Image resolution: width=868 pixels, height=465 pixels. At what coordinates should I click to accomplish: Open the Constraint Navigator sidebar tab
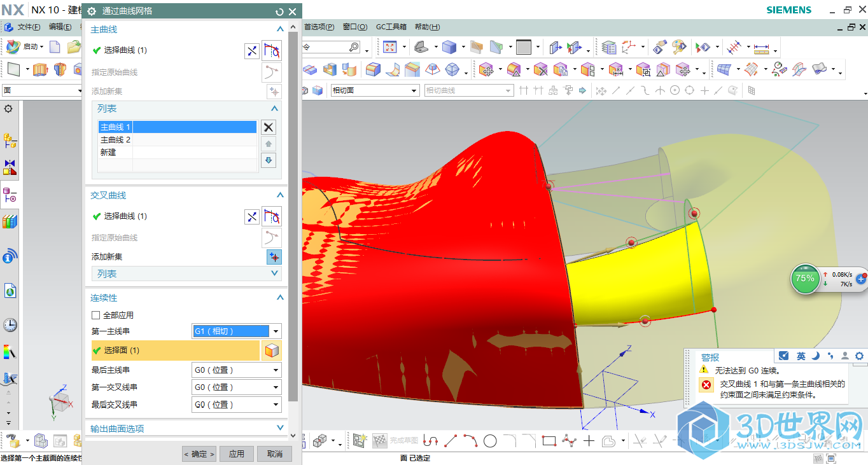[x=10, y=167]
